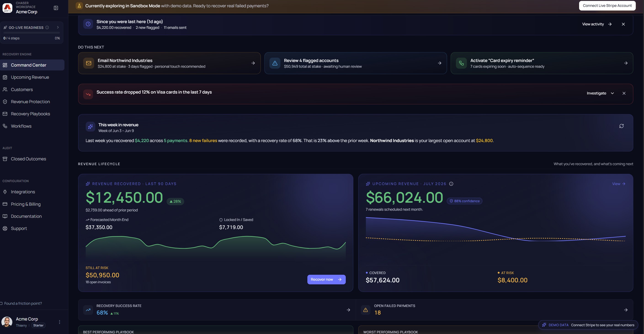Click the Revenue Protection shield icon

coord(5,102)
